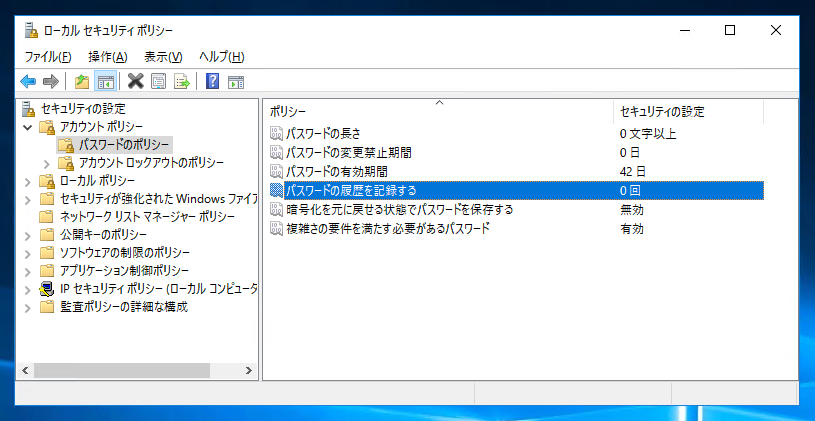Select the パスワードの有効期間 policy row
Image resolution: width=815 pixels, height=421 pixels.
pyautogui.click(x=516, y=172)
